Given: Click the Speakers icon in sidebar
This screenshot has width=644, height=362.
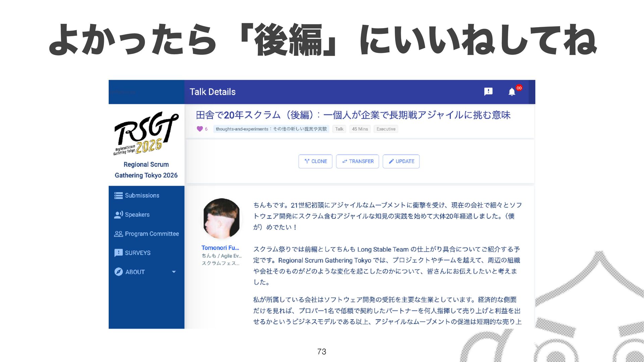Looking at the screenshot, I should pos(118,215).
